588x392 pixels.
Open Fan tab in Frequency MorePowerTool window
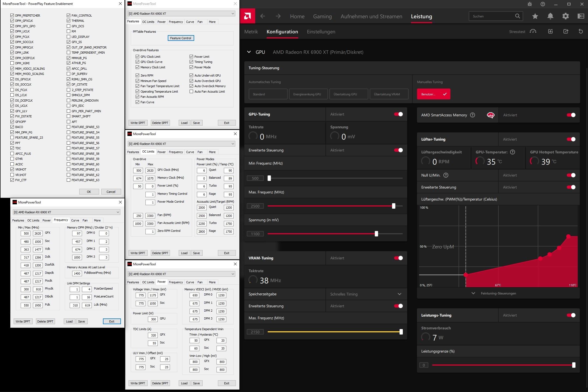tap(85, 220)
